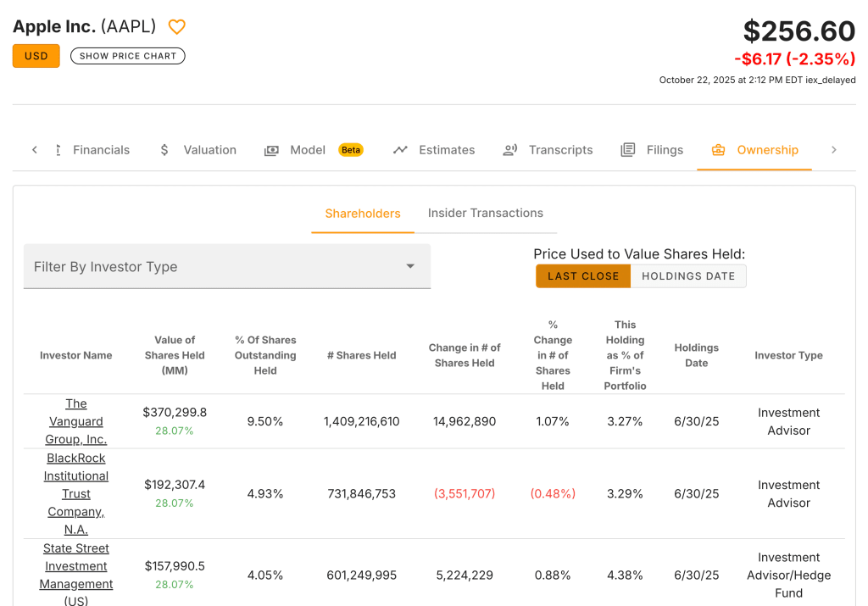This screenshot has height=606, width=868.
Task: Click the $256.60 stock price
Action: (x=798, y=31)
